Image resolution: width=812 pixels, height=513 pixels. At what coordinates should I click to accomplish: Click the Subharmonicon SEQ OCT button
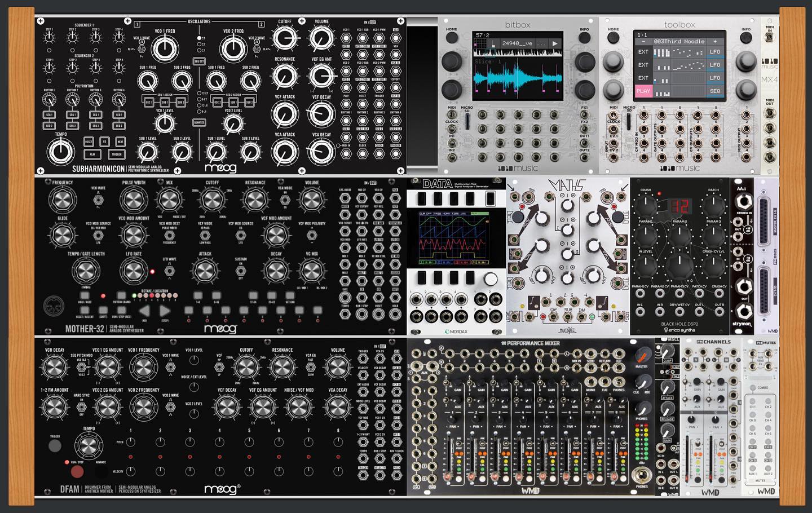point(198,60)
